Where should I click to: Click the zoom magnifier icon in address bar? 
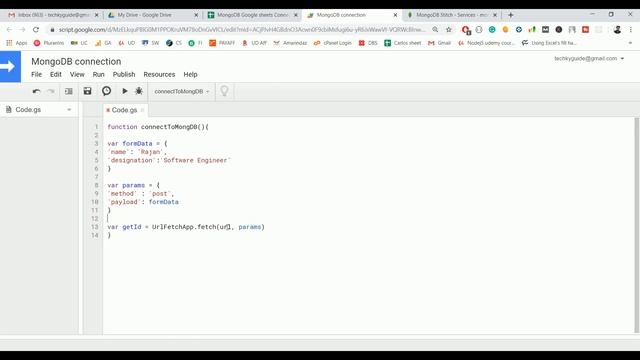[x=435, y=29]
